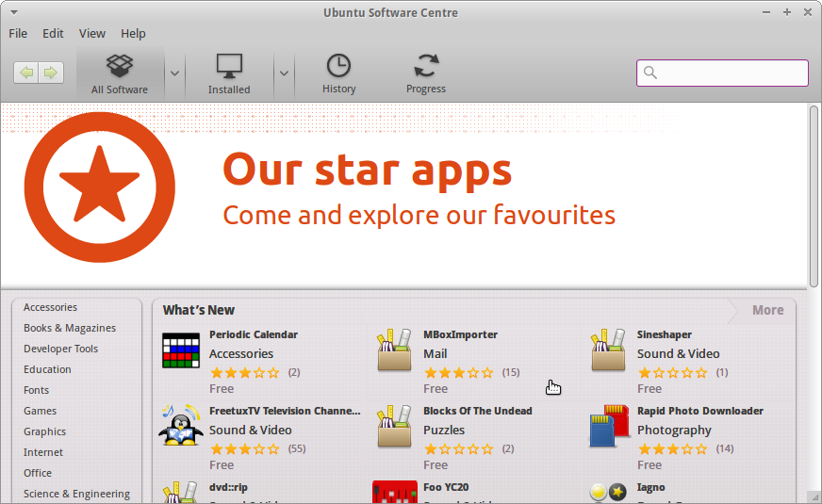The width and height of the screenshot is (822, 504).
Task: Select the Science & Engineering category
Action: [x=76, y=494]
